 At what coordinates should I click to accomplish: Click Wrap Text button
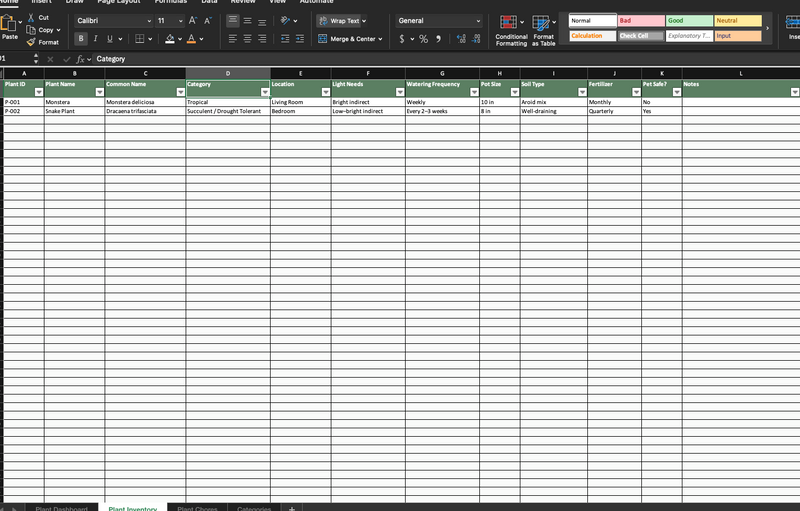(x=342, y=21)
